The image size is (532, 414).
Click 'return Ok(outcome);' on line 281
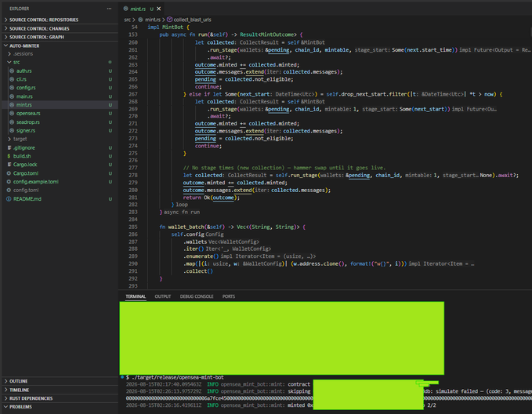click(x=212, y=198)
